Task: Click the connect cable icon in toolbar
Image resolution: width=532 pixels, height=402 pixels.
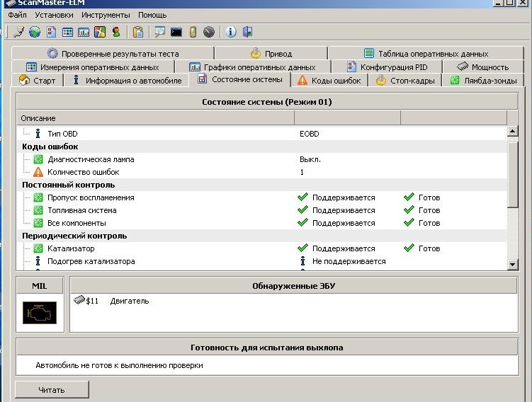Action: pyautogui.click(x=19, y=32)
